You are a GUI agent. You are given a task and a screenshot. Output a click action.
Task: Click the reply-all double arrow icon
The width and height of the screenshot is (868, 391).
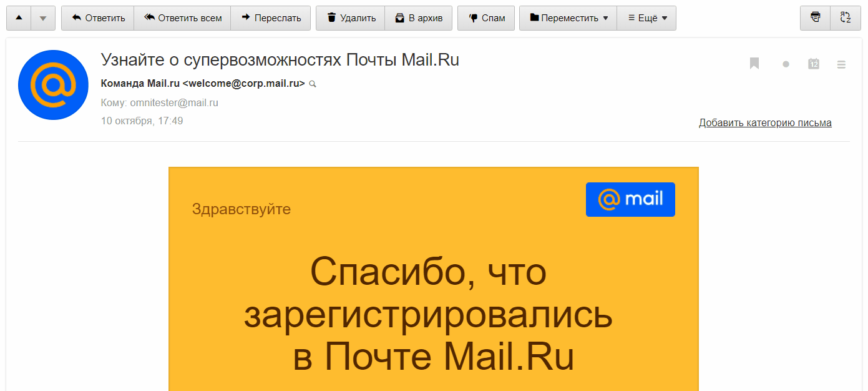tap(150, 18)
